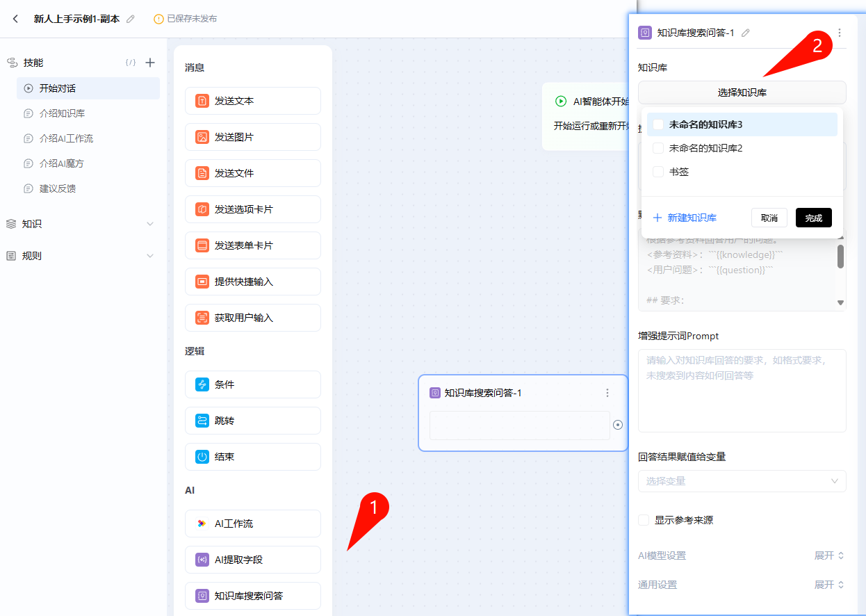Click the 发送文件 node icon
866x616 pixels.
(x=202, y=173)
